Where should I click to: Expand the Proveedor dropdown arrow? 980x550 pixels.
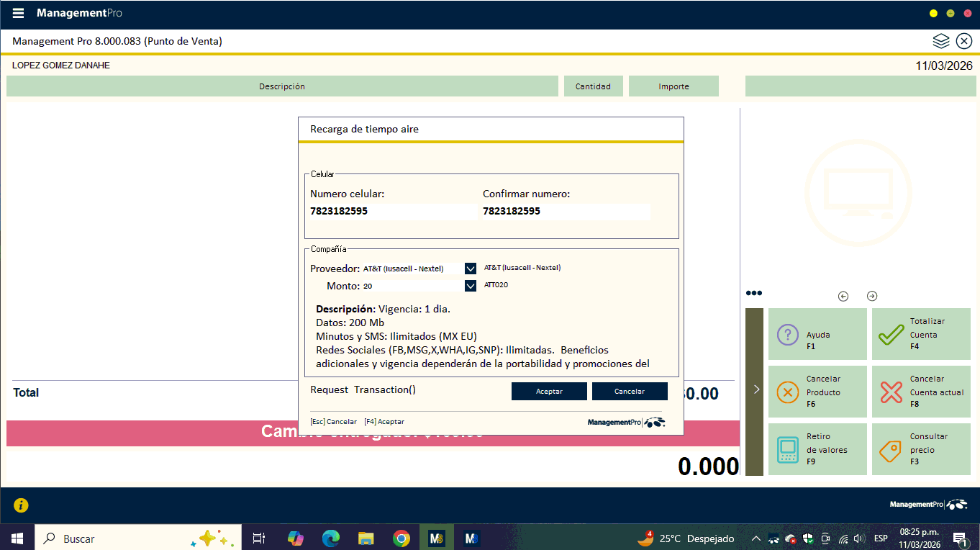pos(471,269)
